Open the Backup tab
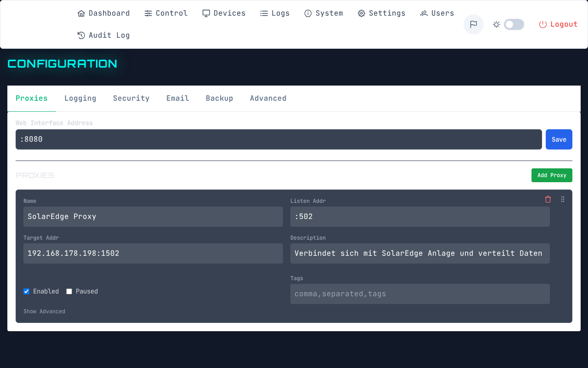The width and height of the screenshot is (588, 368). pyautogui.click(x=219, y=98)
